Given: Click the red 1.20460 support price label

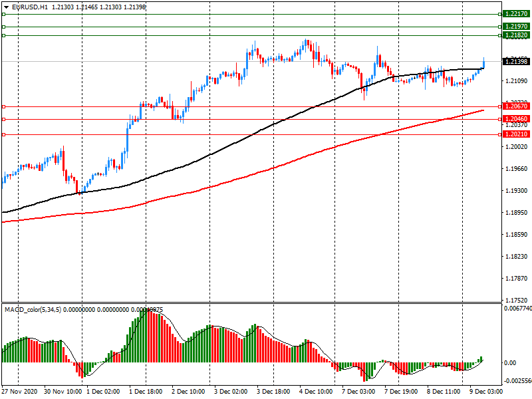Looking at the screenshot, I should [x=516, y=119].
